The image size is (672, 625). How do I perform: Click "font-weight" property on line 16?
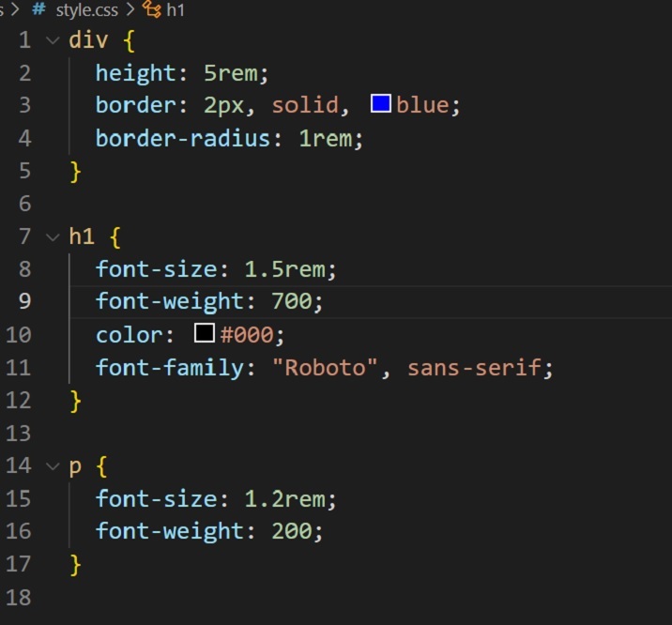tap(169, 531)
